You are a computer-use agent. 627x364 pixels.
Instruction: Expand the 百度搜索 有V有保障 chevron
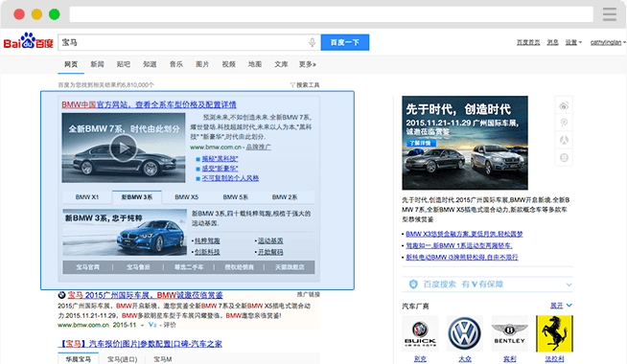point(569,284)
